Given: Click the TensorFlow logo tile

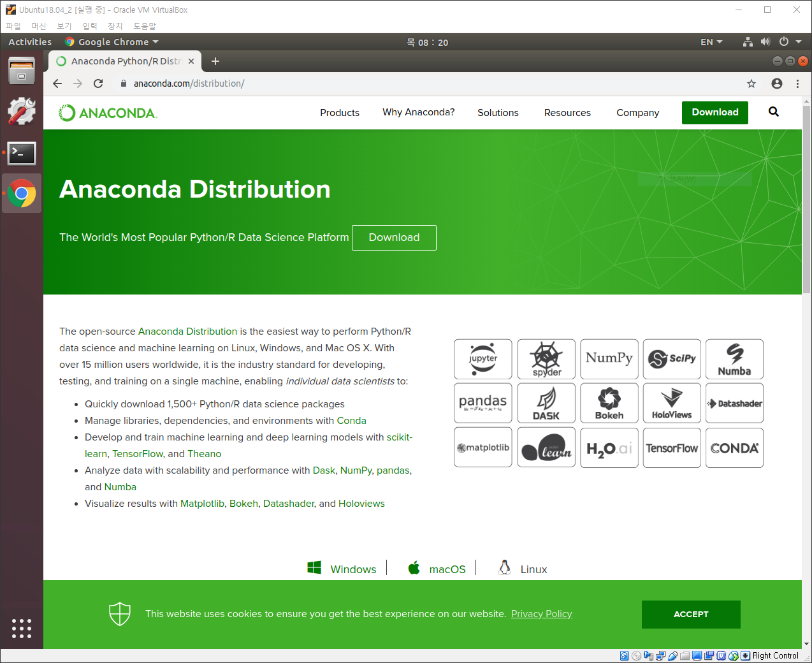Looking at the screenshot, I should coord(672,448).
